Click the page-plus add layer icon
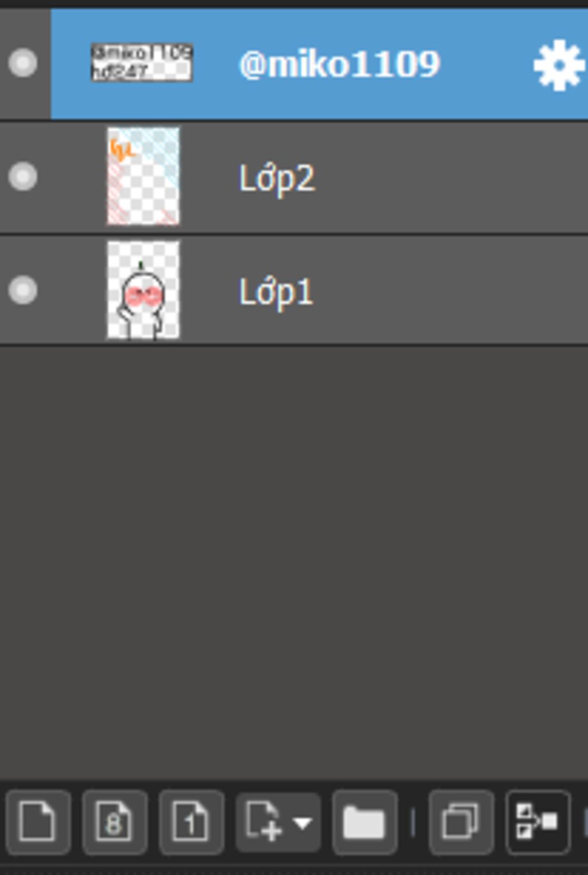The height and width of the screenshot is (875, 588). [264, 822]
